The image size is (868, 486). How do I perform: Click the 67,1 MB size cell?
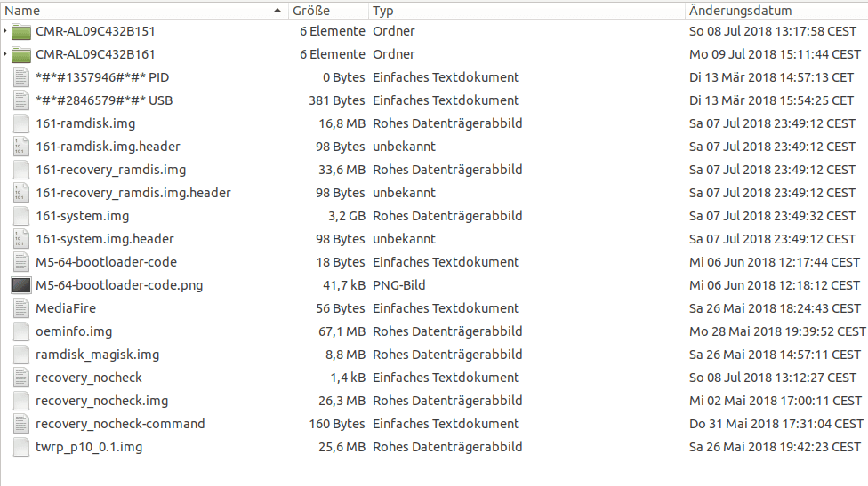click(x=342, y=331)
